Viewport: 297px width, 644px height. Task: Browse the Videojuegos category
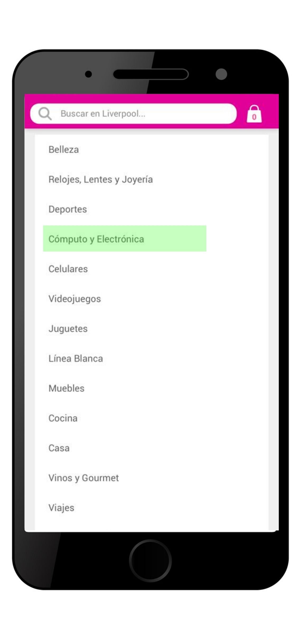[75, 299]
